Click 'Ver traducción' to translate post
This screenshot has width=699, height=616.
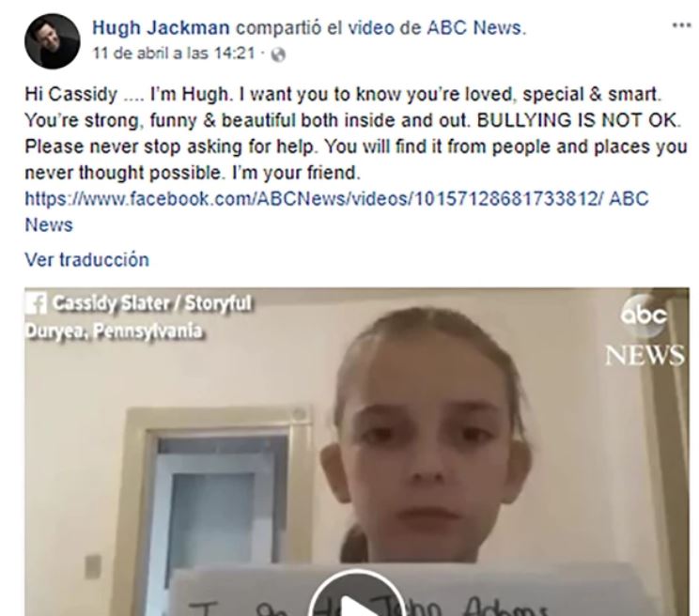pyautogui.click(x=87, y=260)
